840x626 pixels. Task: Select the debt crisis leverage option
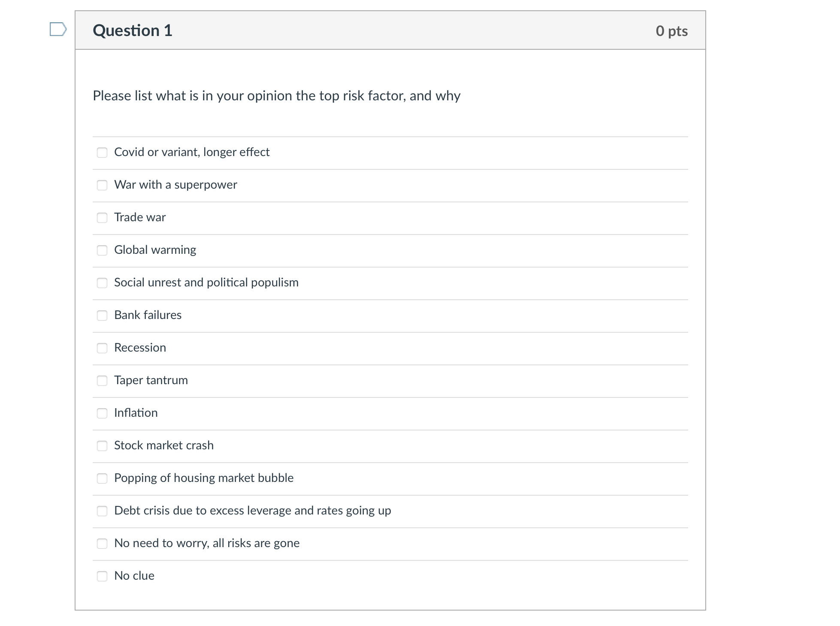point(102,511)
